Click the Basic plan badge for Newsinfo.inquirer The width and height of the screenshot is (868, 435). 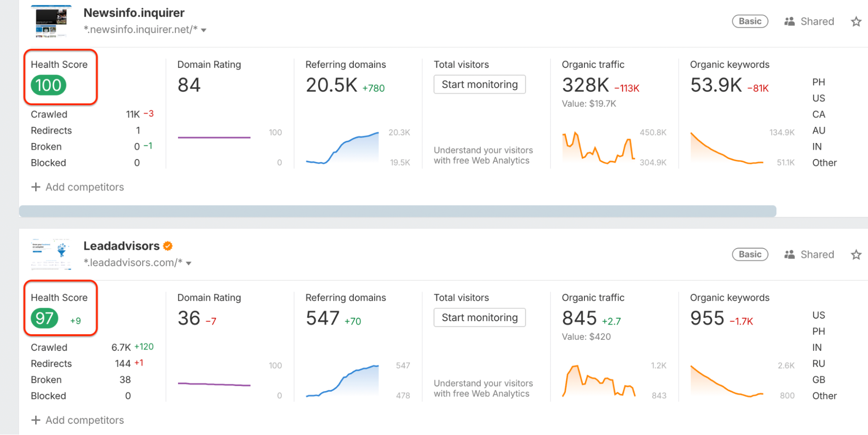point(750,21)
